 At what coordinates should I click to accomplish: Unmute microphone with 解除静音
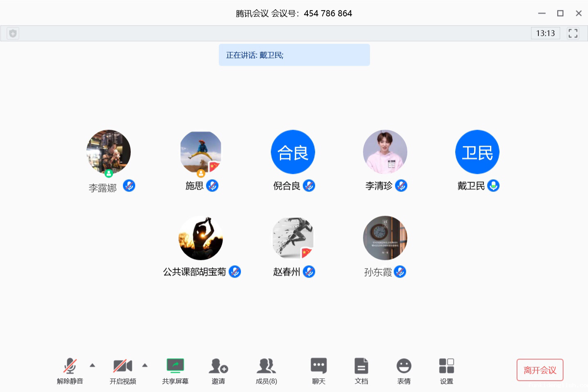[x=70, y=366]
